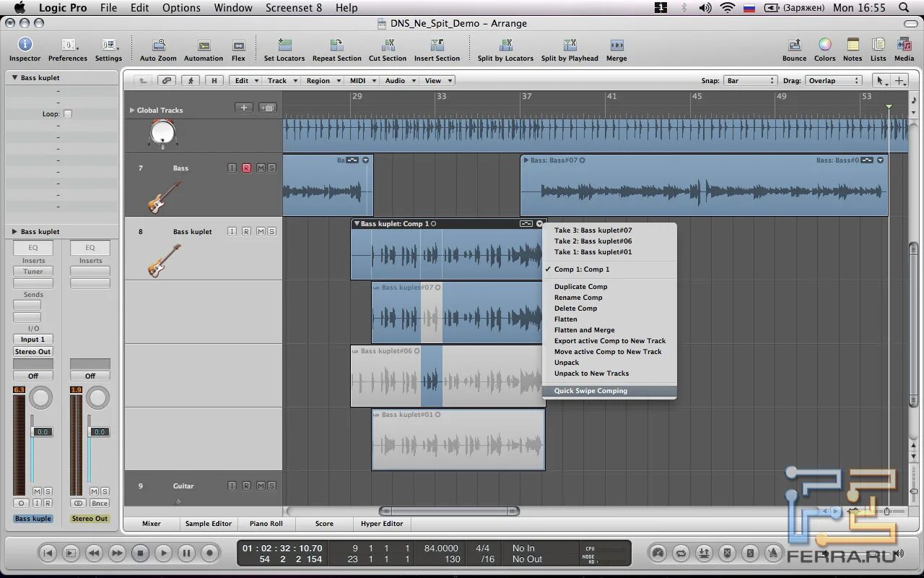Click the Repeat Section icon
This screenshot has height=578, width=924.
point(336,46)
